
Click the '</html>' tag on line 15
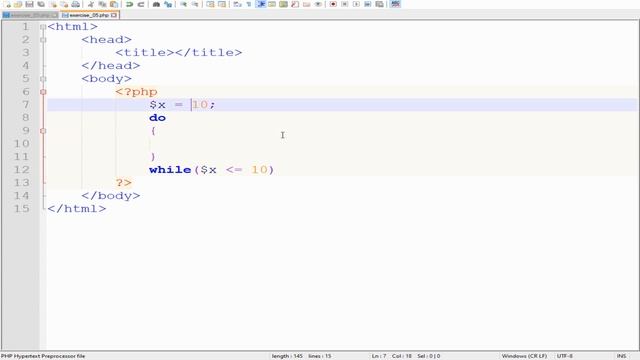point(77,209)
